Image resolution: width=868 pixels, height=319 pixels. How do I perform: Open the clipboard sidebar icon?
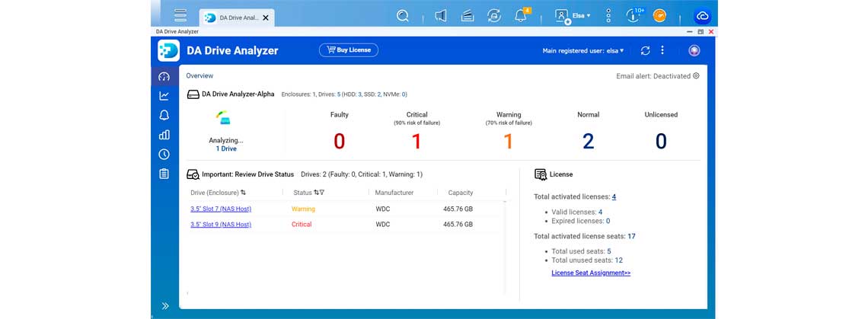(164, 174)
